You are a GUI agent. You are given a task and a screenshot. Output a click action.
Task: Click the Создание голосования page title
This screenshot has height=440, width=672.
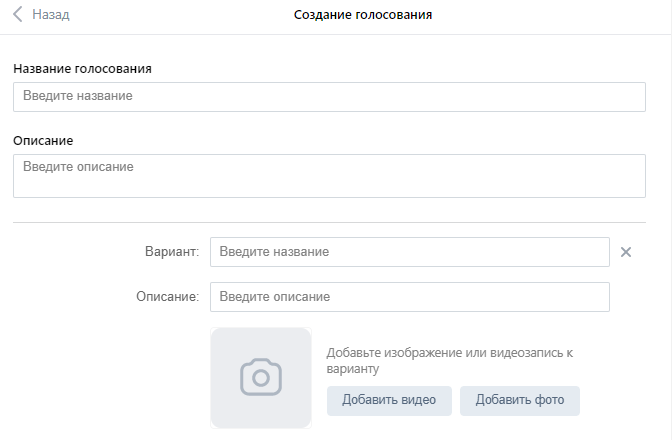coord(363,15)
